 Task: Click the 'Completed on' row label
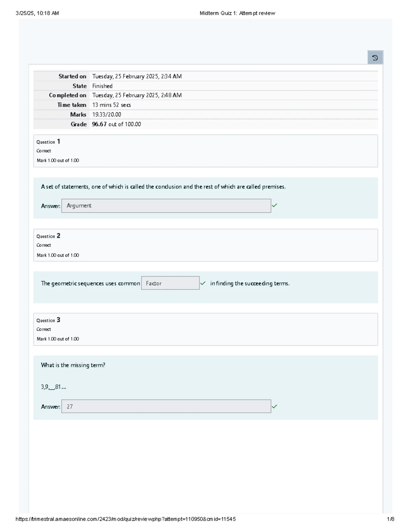[67, 95]
